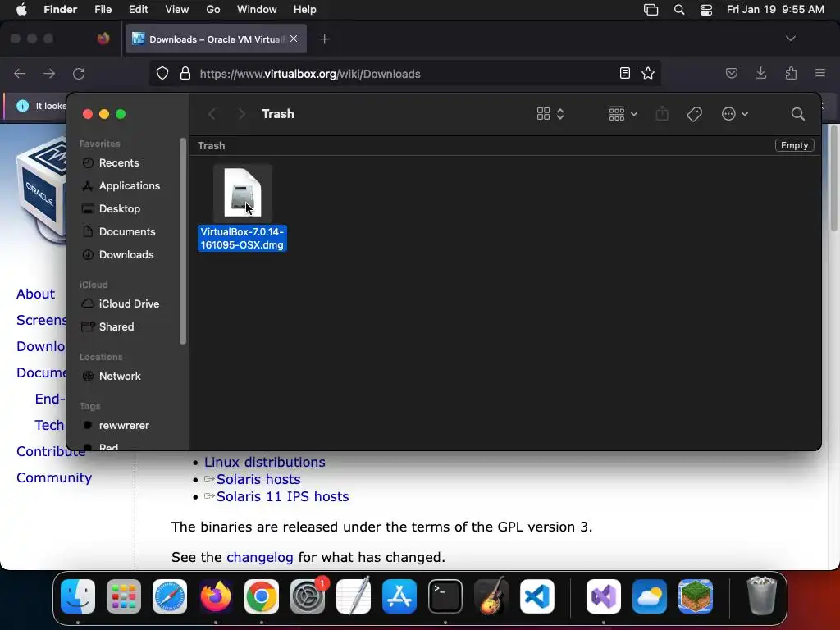840x630 pixels.
Task: Open Firefox extensions puzzle icon
Action: pyautogui.click(x=791, y=73)
